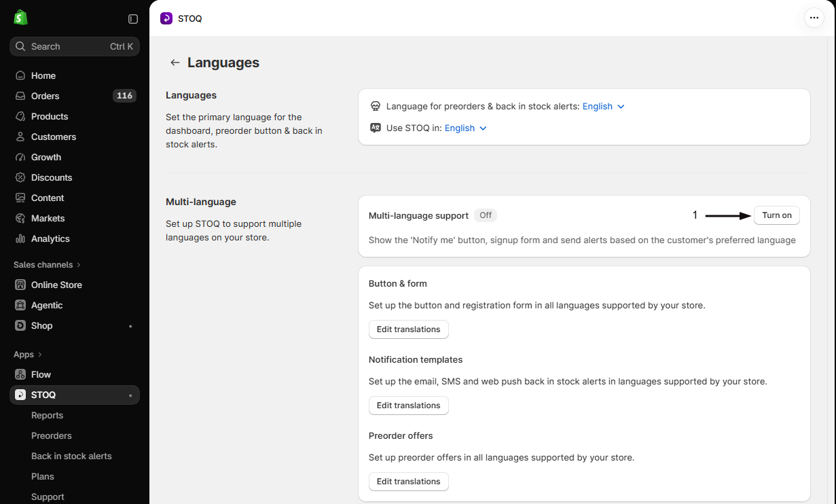
Task: Click the Multi-language support Off badge
Action: pos(486,215)
